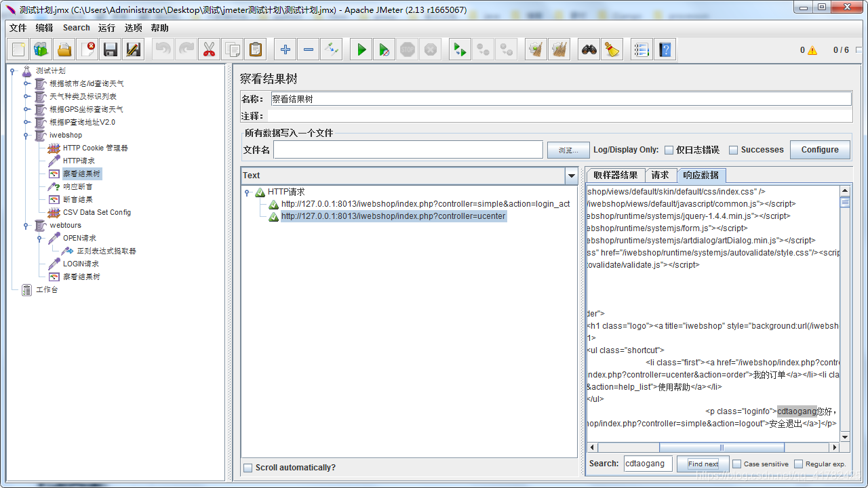Click the Clear All double broom icon
The height and width of the screenshot is (488, 868).
(559, 49)
